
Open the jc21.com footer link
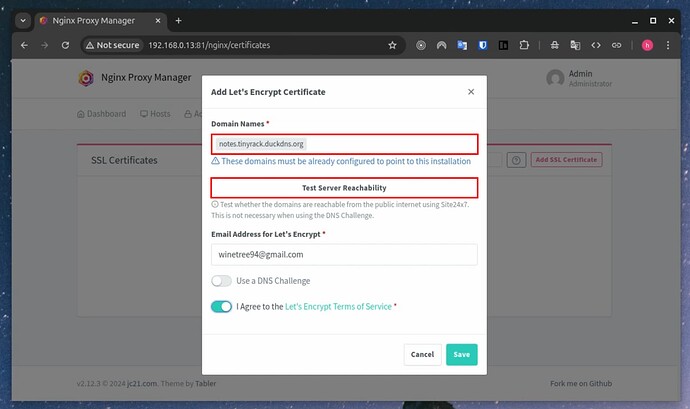point(142,383)
